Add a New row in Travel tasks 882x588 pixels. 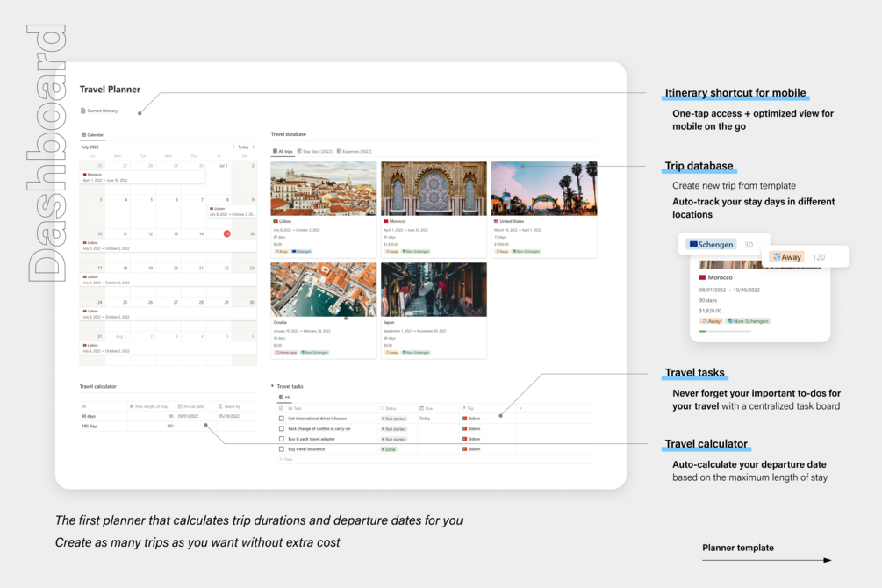coord(286,459)
